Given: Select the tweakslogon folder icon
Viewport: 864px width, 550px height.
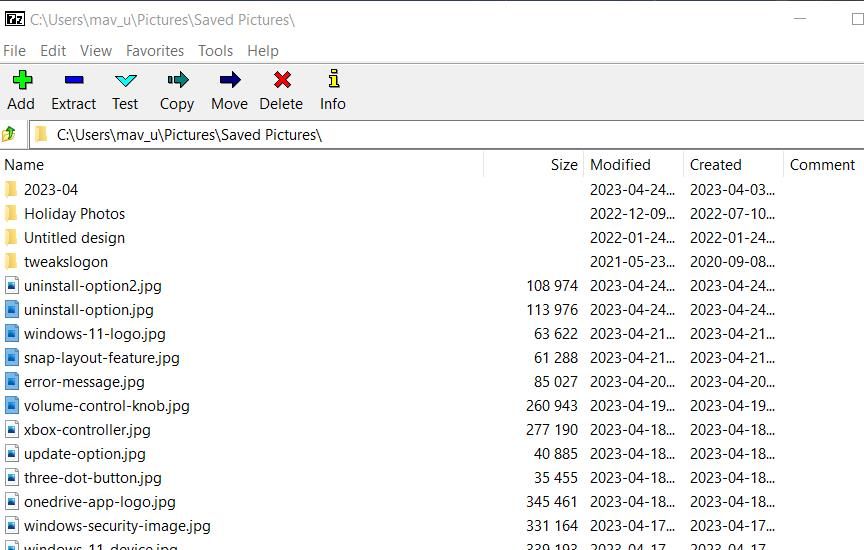Looking at the screenshot, I should tap(11, 261).
